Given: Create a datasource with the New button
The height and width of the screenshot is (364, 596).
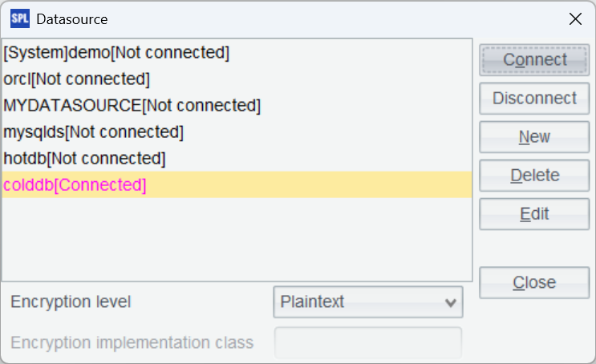Looking at the screenshot, I should click(534, 137).
